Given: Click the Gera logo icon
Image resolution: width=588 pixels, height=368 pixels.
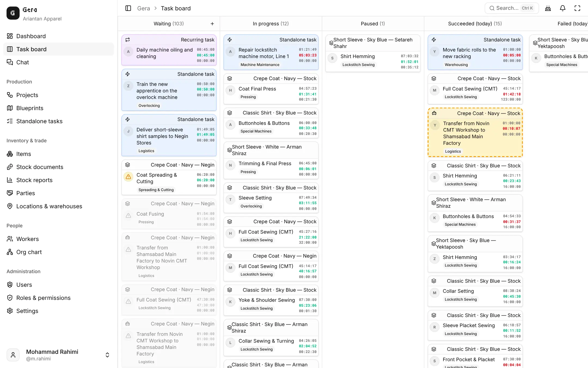Looking at the screenshot, I should tap(13, 13).
